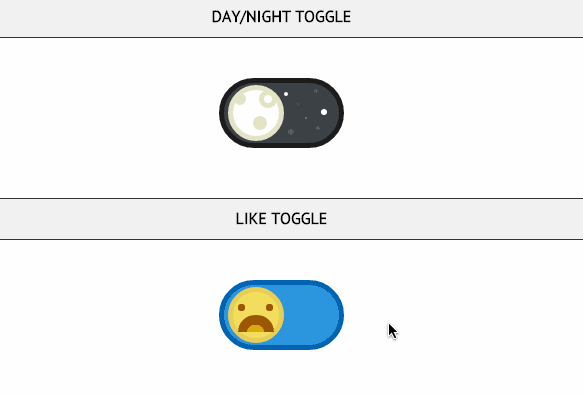The image size is (583, 394).
Task: Click the empty blue track of Like toggle
Action: pos(312,315)
